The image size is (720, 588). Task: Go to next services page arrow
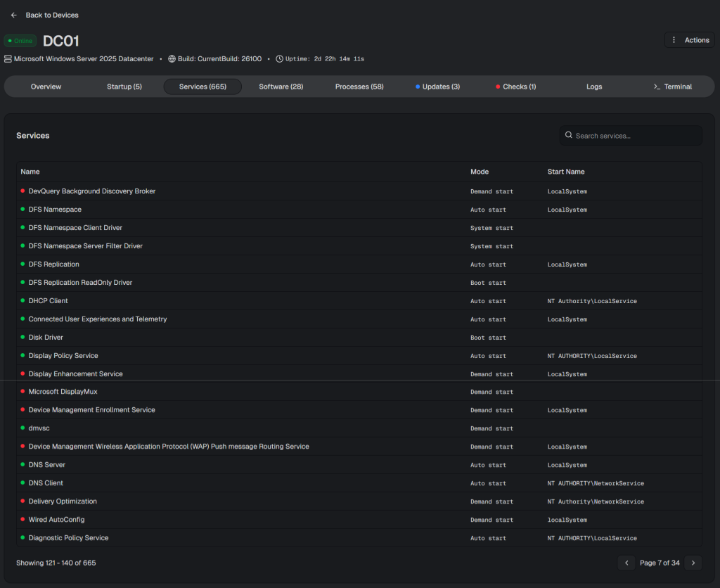pyautogui.click(x=693, y=563)
